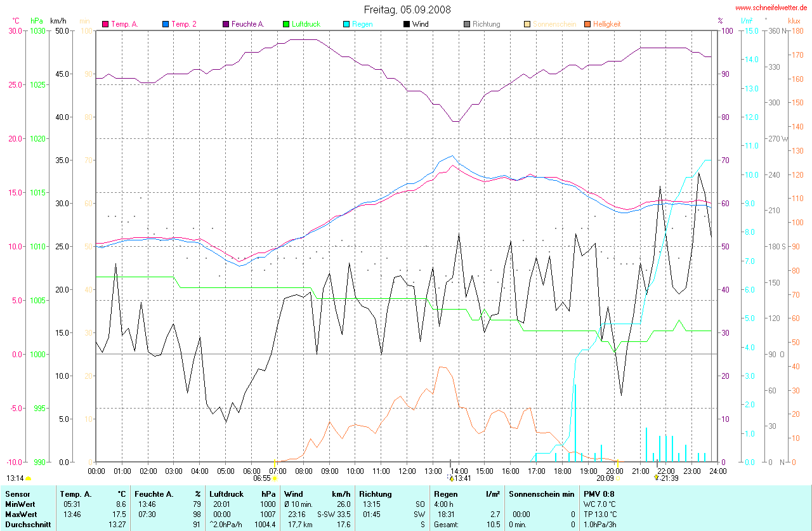Click the black Wind legend swatch
Image resolution: width=812 pixels, height=531 pixels.
(407, 24)
